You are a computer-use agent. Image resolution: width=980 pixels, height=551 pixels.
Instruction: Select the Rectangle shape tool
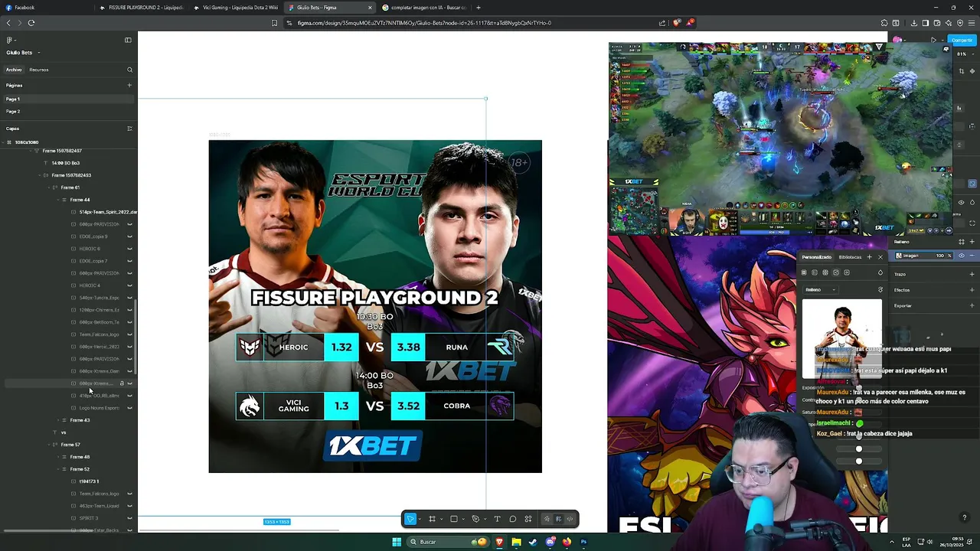pos(453,519)
